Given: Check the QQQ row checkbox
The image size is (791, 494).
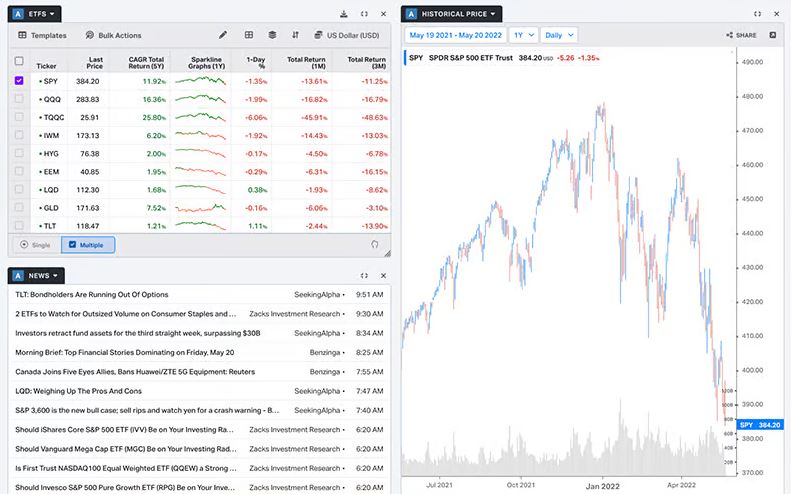Looking at the screenshot, I should 19,99.
